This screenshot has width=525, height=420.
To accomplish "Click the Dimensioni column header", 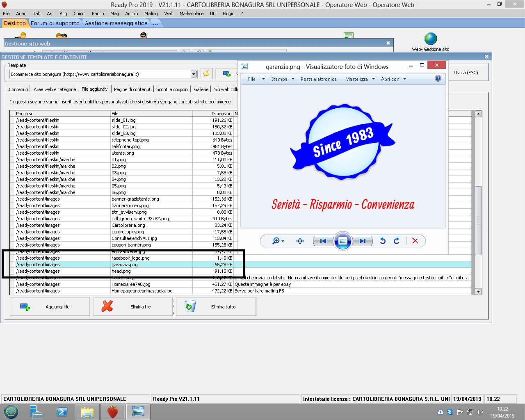I will click(x=213, y=114).
